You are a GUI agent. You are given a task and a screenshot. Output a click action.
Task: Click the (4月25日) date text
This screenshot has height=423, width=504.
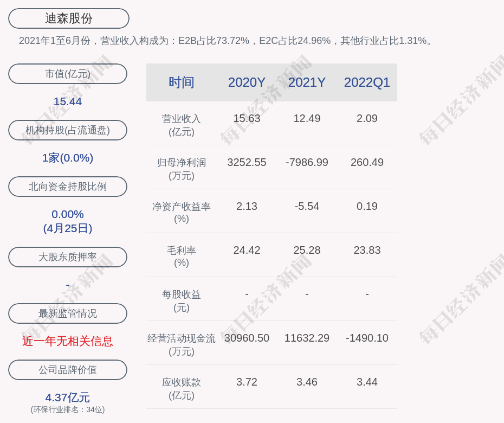tap(68, 228)
